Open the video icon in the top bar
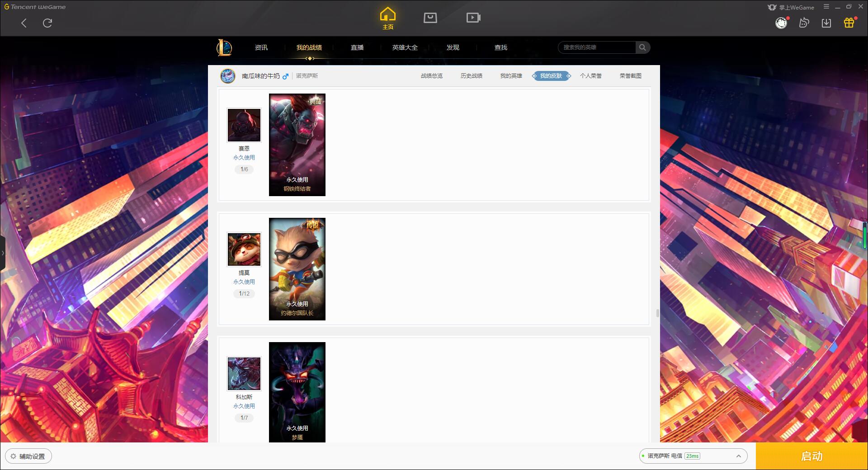868x470 pixels. coord(473,18)
